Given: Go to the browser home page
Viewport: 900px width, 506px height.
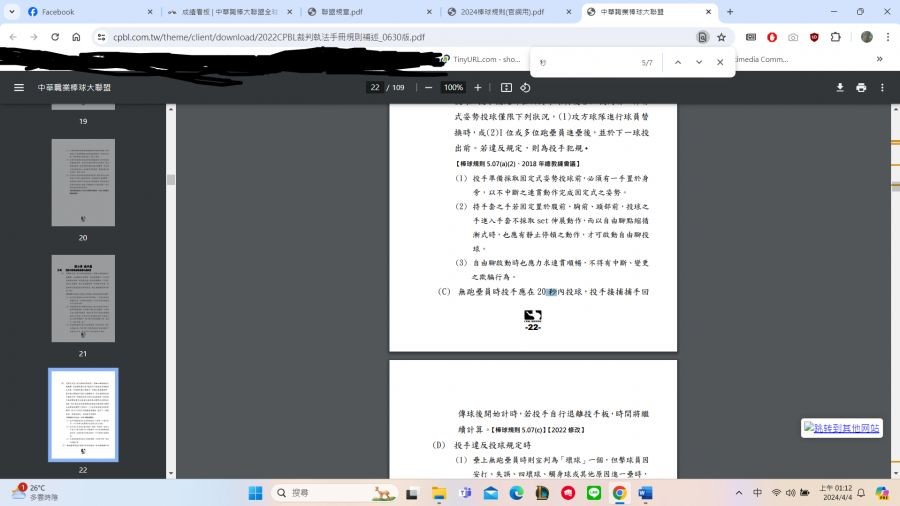Looking at the screenshot, I should pyautogui.click(x=76, y=37).
